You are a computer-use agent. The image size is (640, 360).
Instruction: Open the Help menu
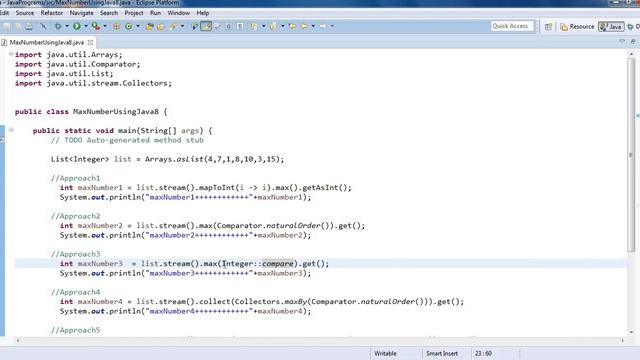pos(203,13)
